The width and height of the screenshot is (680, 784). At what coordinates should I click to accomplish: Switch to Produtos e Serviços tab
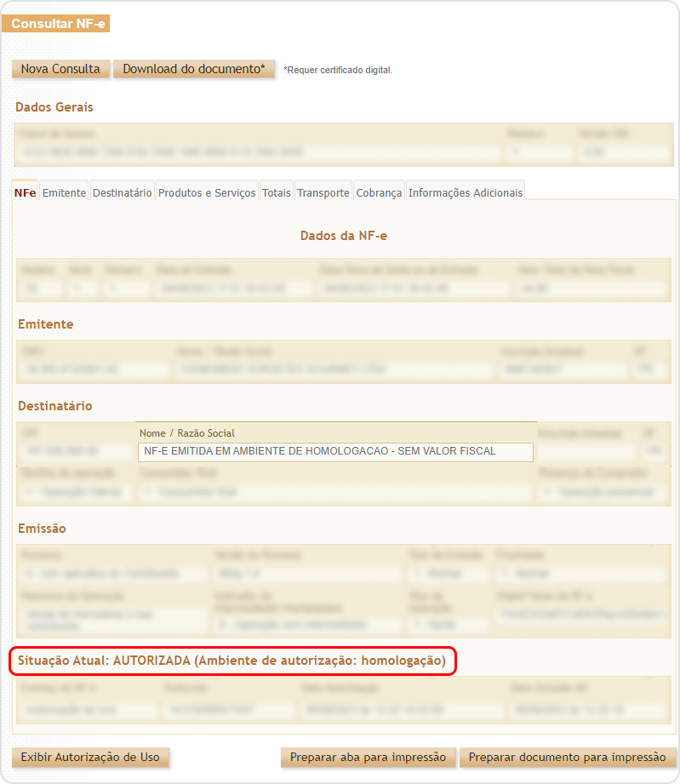[x=207, y=192]
